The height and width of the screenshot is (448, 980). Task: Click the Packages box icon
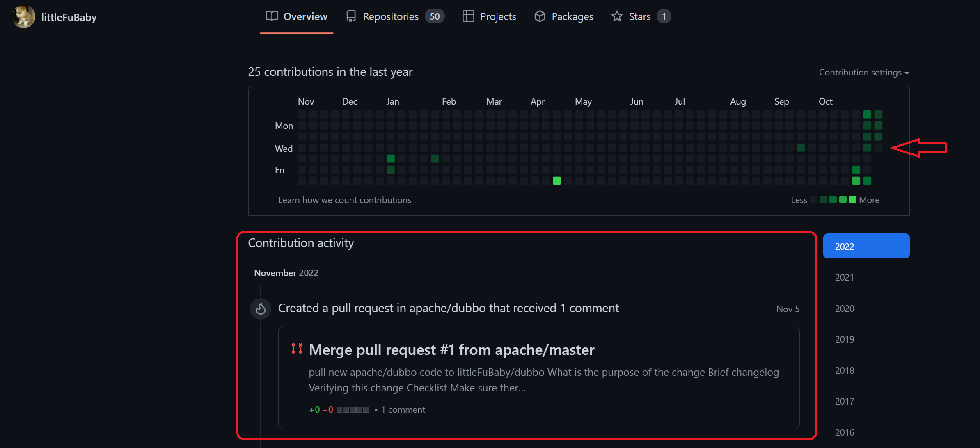click(x=540, y=16)
